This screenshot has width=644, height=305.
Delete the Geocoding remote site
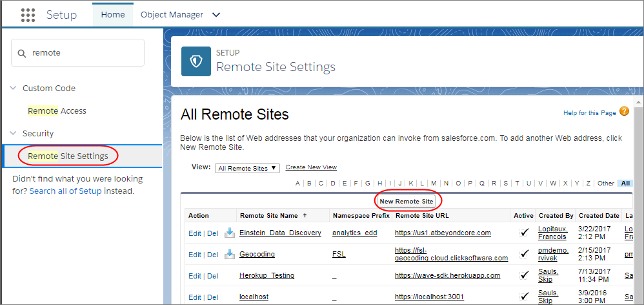pyautogui.click(x=212, y=255)
